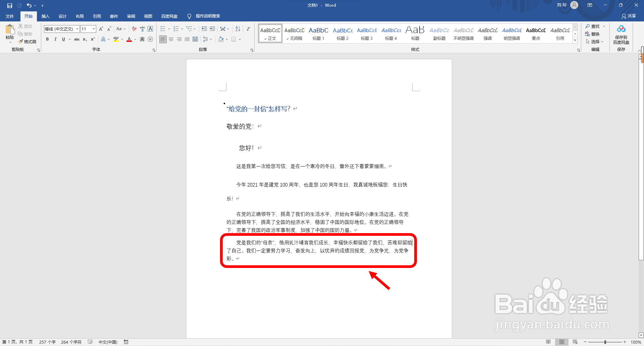This screenshot has height=346, width=644.
Task: Click the Format Painter (格式刷) tool
Action: click(x=27, y=42)
